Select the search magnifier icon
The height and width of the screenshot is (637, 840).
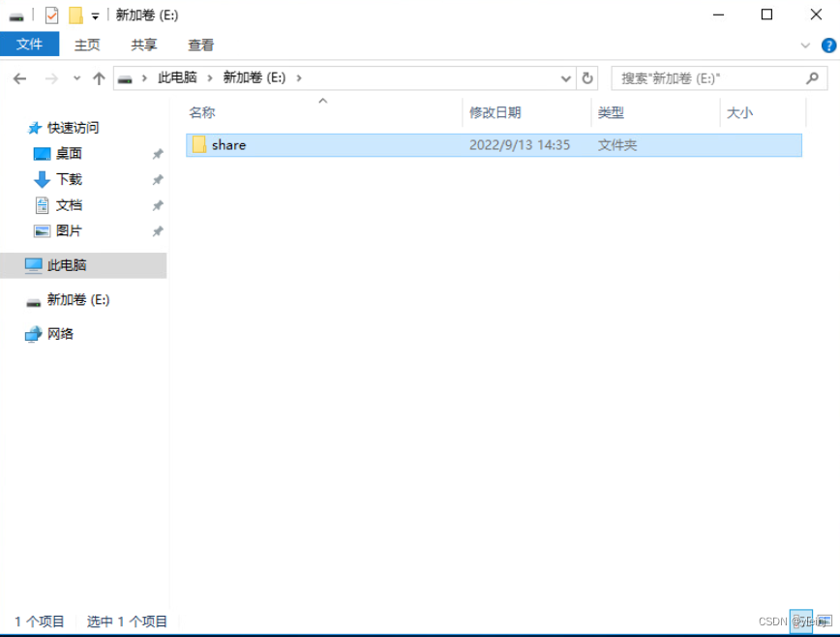click(813, 78)
